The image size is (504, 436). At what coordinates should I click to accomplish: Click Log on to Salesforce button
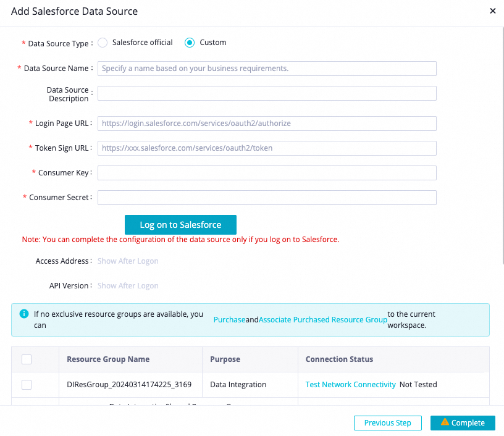(x=180, y=225)
